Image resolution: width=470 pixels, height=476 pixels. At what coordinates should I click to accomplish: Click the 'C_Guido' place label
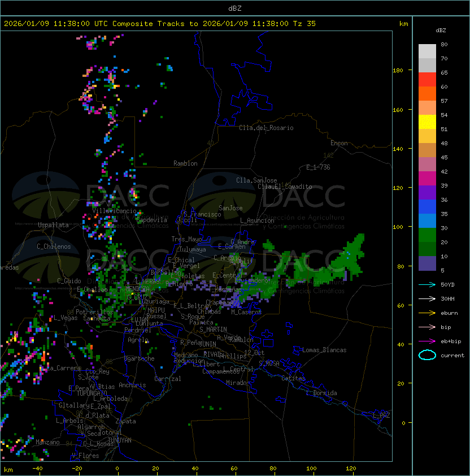pos(69,281)
